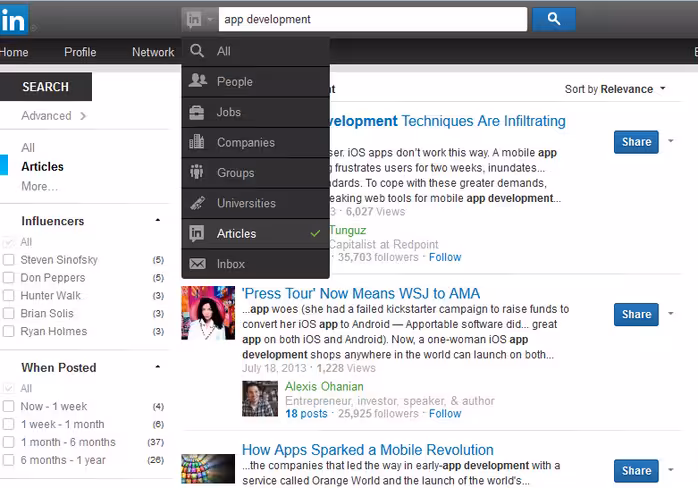The width and height of the screenshot is (698, 488).
Task: Choose People in search type menu
Action: click(256, 82)
